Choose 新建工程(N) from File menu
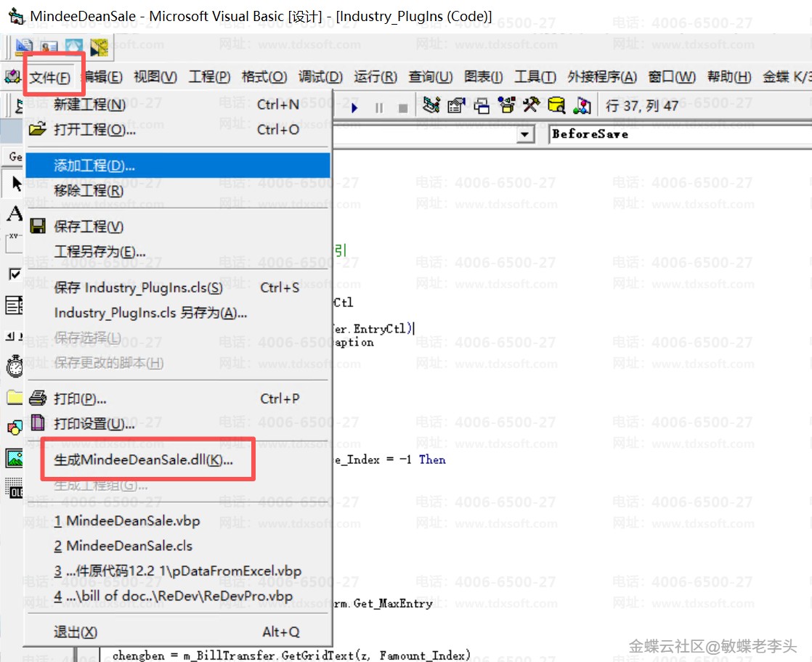This screenshot has height=662, width=812. pyautogui.click(x=178, y=105)
